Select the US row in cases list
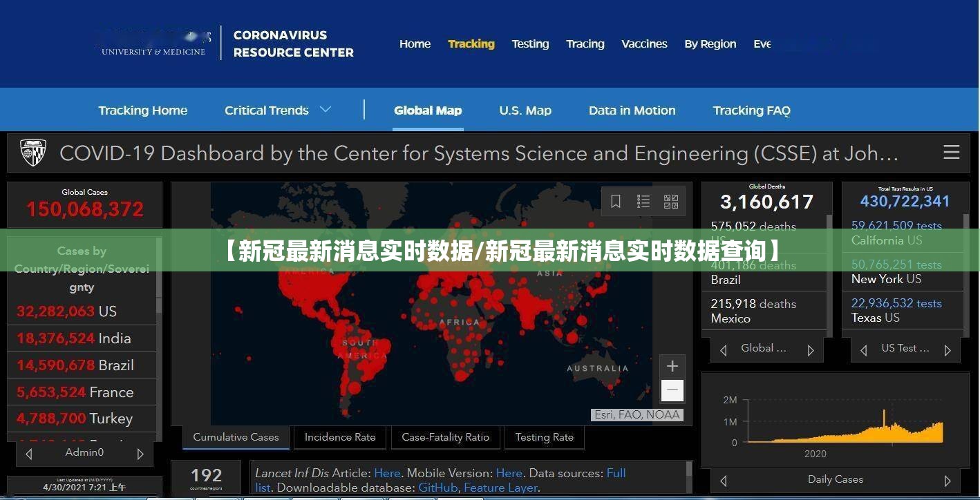Image resolution: width=980 pixels, height=500 pixels. (82, 311)
